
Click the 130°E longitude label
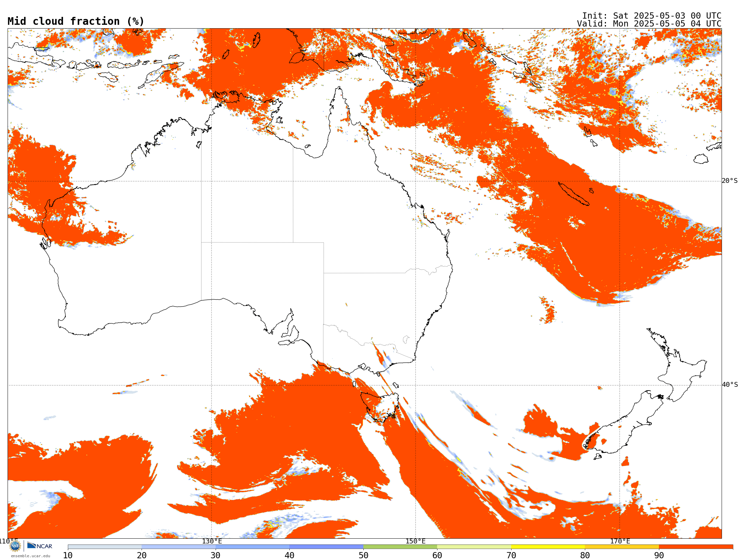click(x=212, y=541)
